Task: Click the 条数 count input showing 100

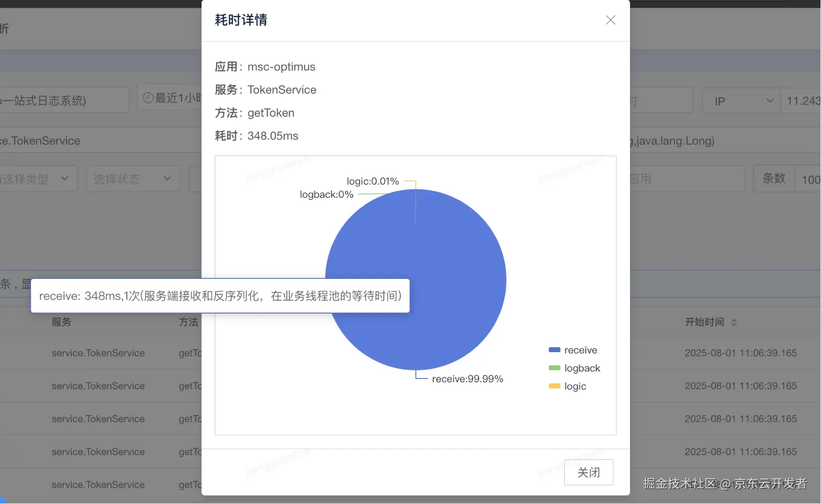Action: coord(810,179)
